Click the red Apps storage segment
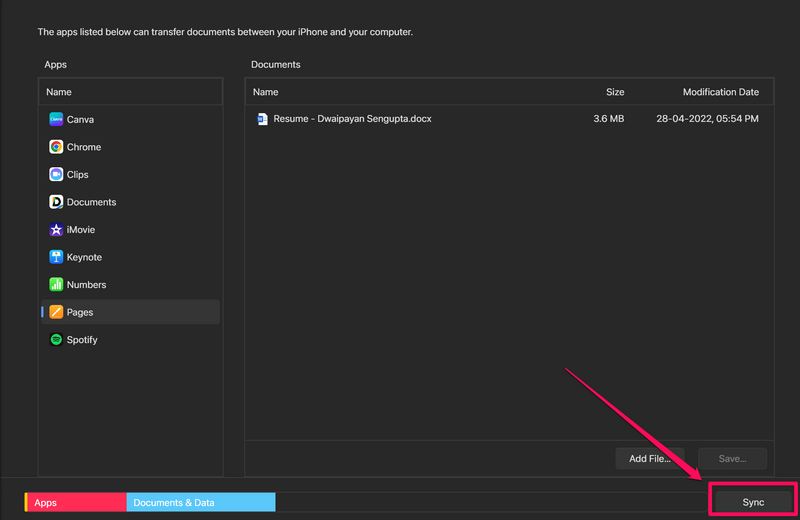The height and width of the screenshot is (520, 800). 76,503
